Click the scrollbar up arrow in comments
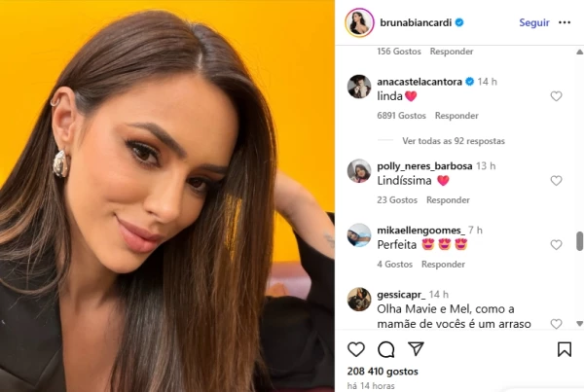The height and width of the screenshot is (392, 584). (x=579, y=53)
